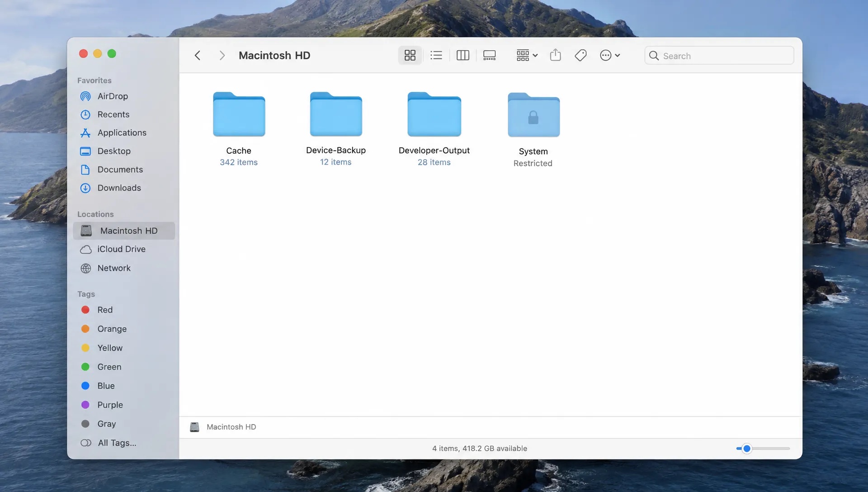Click Macintosh HD in the path bar
The height and width of the screenshot is (492, 868).
click(x=223, y=427)
